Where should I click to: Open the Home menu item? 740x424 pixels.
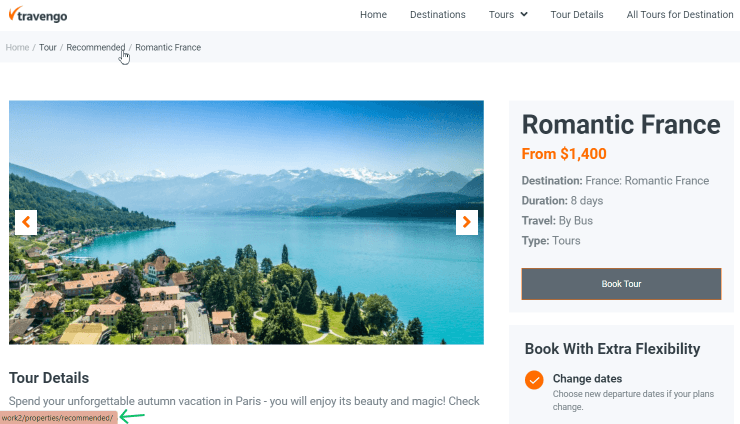point(373,15)
